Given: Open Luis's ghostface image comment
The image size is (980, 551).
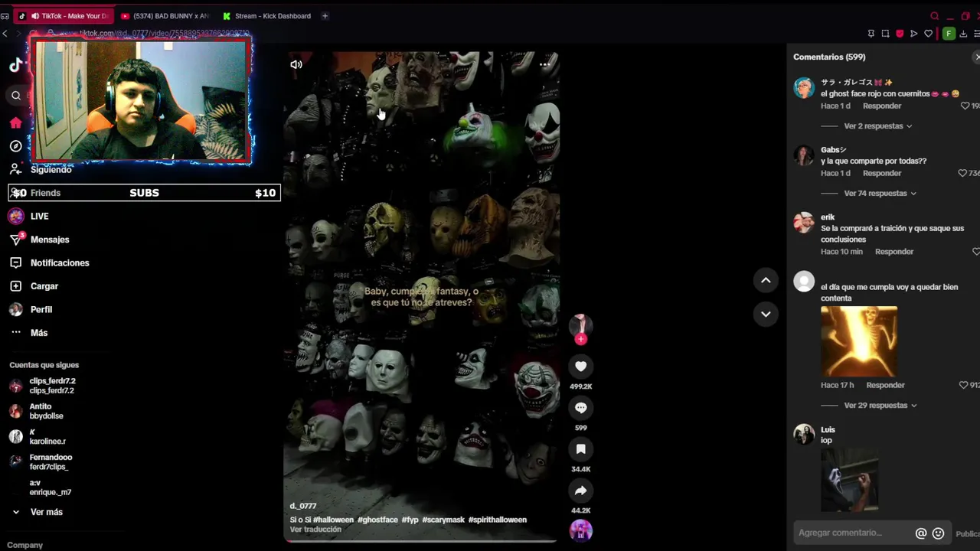Looking at the screenshot, I should pos(849,480).
